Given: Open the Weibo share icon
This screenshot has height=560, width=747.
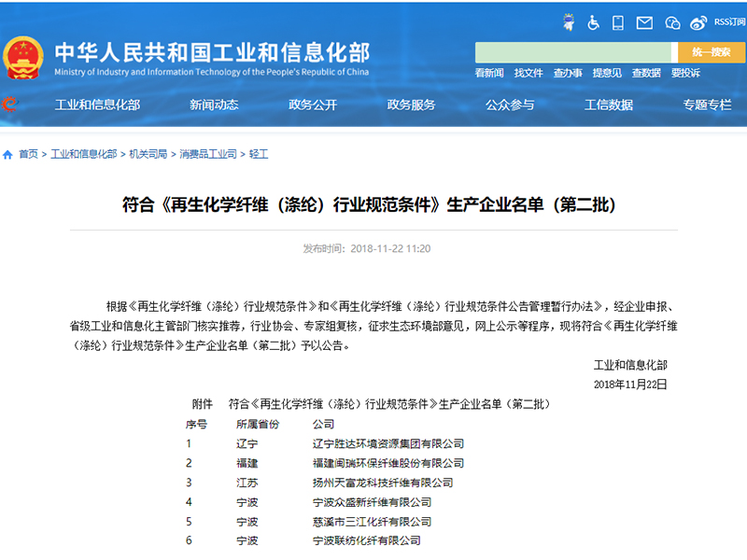Looking at the screenshot, I should pos(698,21).
